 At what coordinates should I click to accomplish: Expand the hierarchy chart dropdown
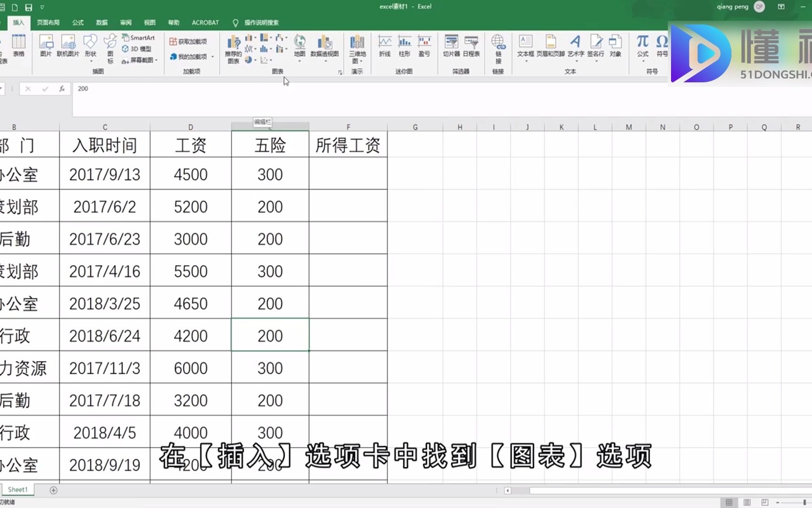point(271,38)
